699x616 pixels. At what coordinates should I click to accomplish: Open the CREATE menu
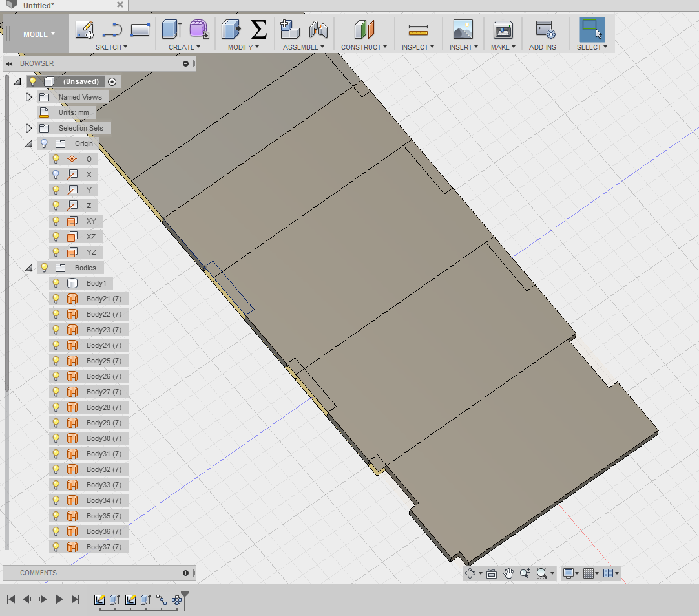pos(184,47)
